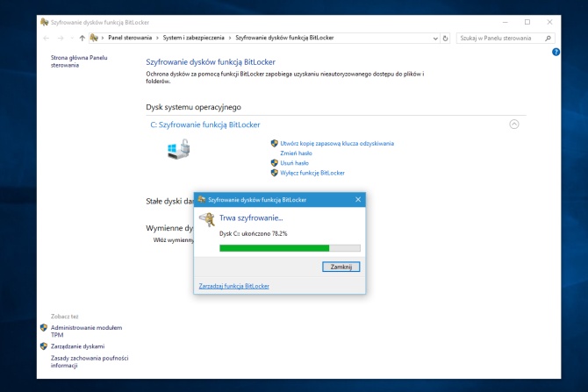Click Utwórz kopię zapasową klucza odzyskiwania
The width and height of the screenshot is (588, 392).
pos(337,143)
